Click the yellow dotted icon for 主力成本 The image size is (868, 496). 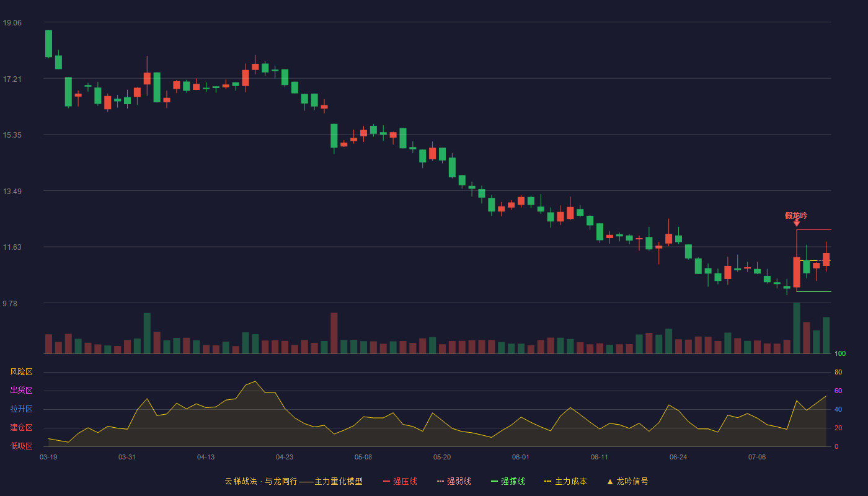548,481
